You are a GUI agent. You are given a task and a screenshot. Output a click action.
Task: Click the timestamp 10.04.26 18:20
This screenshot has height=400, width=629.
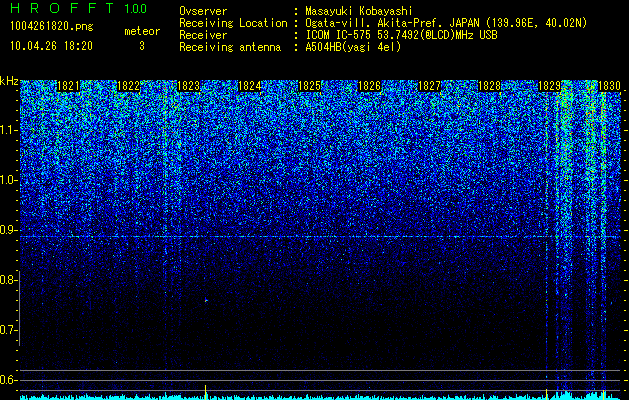[x=51, y=46]
